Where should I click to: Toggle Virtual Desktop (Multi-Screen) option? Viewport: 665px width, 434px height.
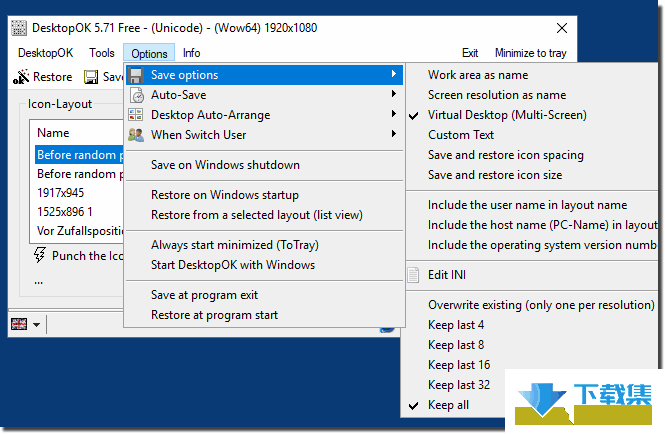tap(507, 115)
